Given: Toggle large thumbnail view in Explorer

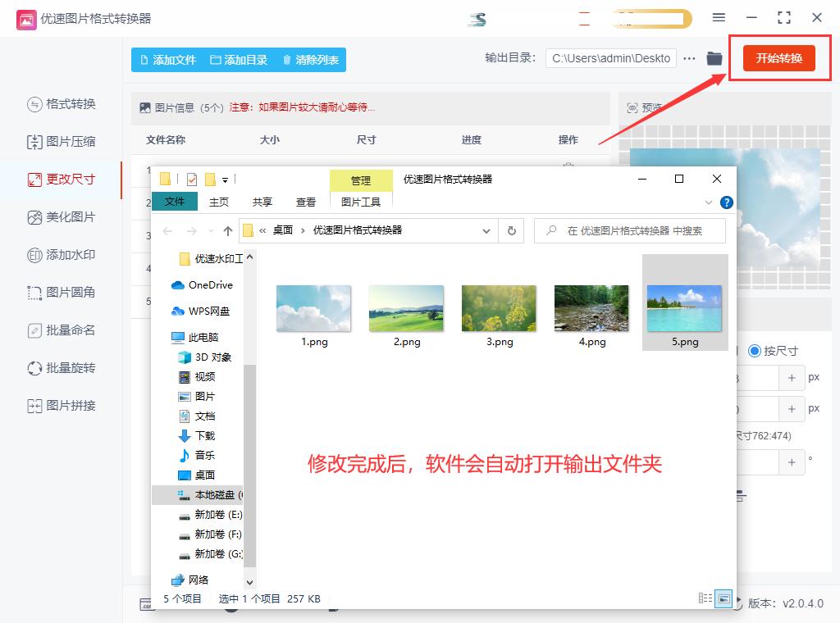Looking at the screenshot, I should 724,598.
